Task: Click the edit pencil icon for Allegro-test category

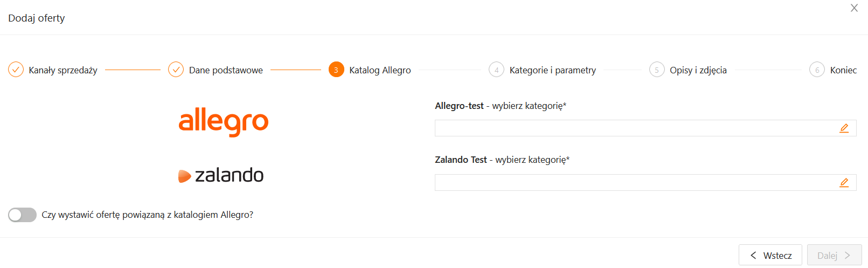Action: pyautogui.click(x=844, y=128)
